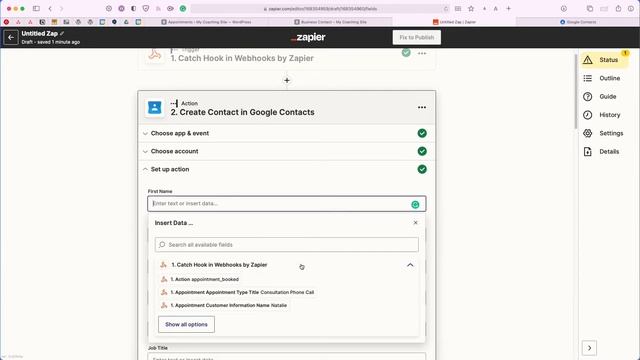Click the Zapier logo in the header
This screenshot has height=360, width=640.
point(308,37)
